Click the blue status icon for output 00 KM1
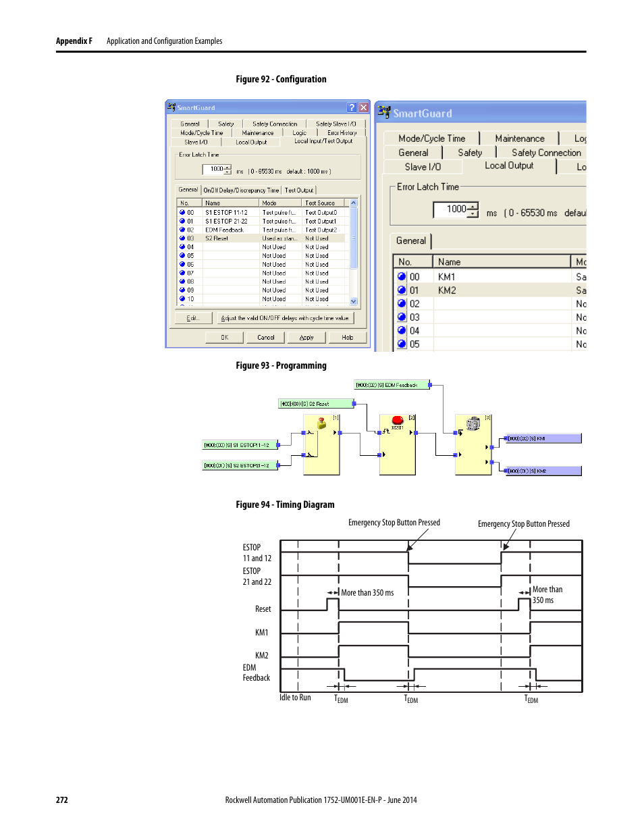 [402, 276]
